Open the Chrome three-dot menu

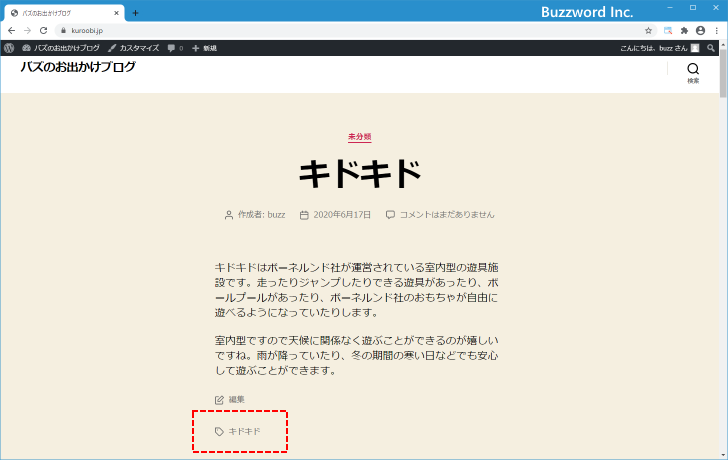click(x=717, y=31)
